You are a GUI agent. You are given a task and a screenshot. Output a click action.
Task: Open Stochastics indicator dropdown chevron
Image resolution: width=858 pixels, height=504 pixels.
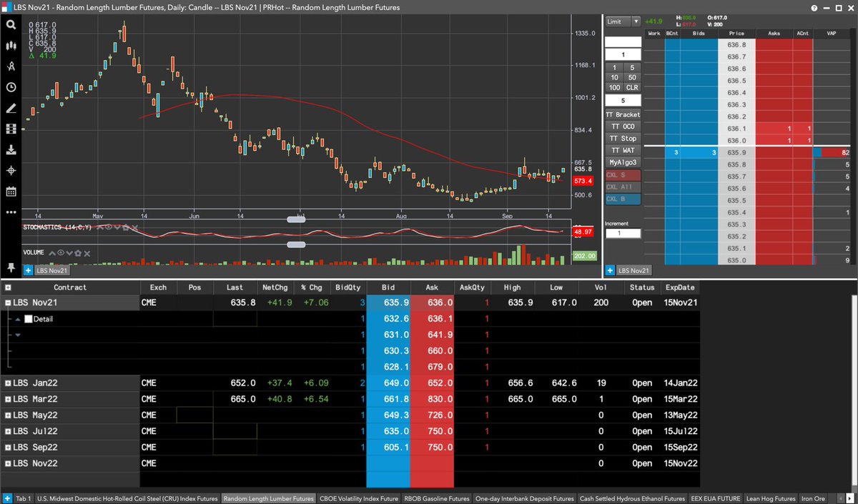117,227
